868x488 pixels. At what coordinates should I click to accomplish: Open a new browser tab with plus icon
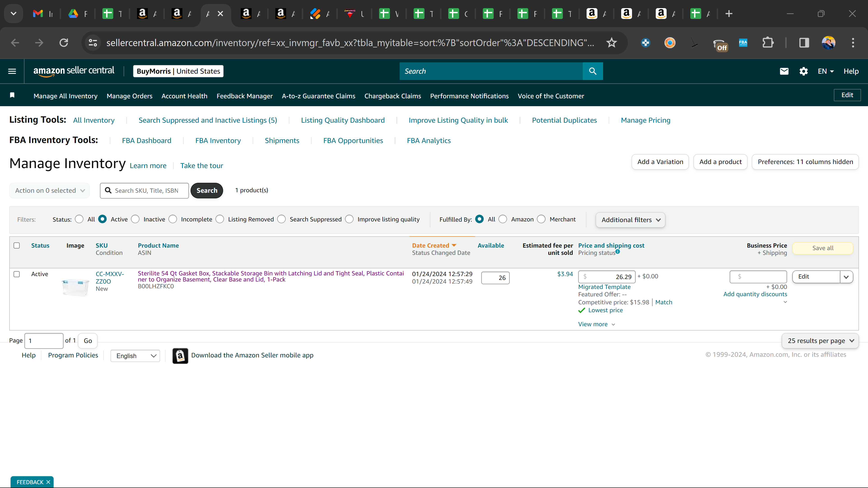(729, 14)
